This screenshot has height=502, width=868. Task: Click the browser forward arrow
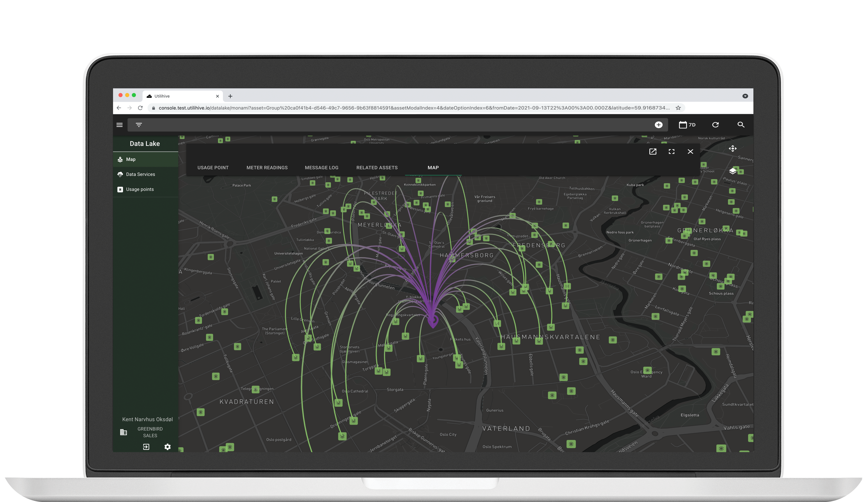point(130,108)
